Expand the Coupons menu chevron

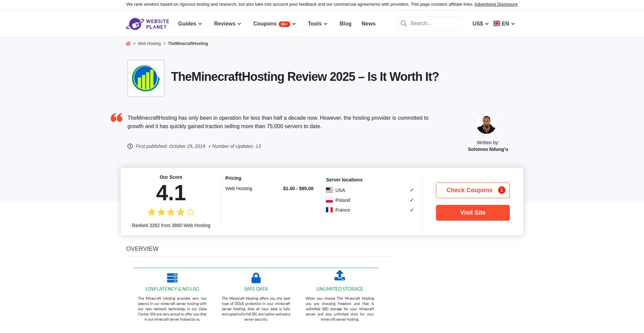[x=294, y=24]
